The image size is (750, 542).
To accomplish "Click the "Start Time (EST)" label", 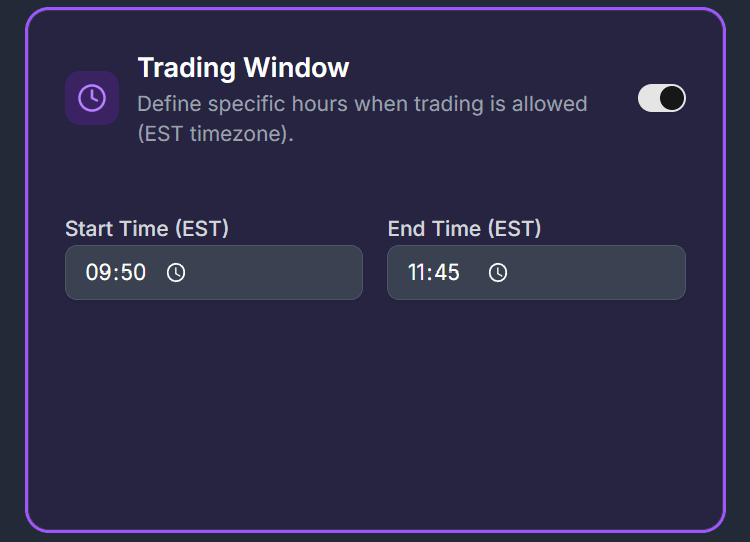I will coord(147,229).
